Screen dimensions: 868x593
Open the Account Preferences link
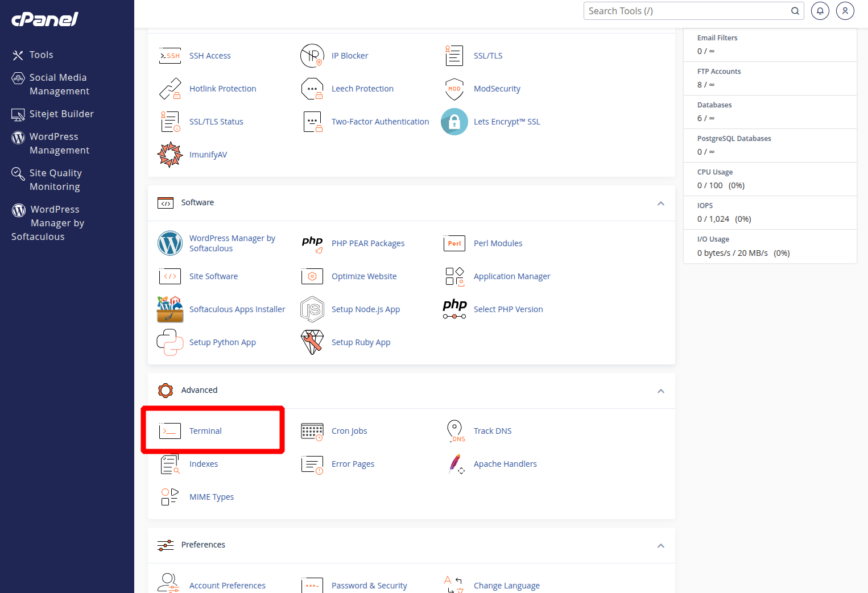point(227,586)
